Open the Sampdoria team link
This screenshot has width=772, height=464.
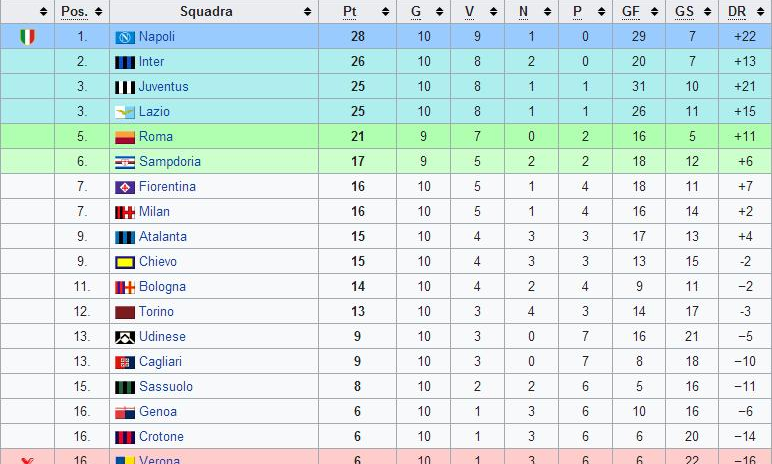pyautogui.click(x=170, y=162)
